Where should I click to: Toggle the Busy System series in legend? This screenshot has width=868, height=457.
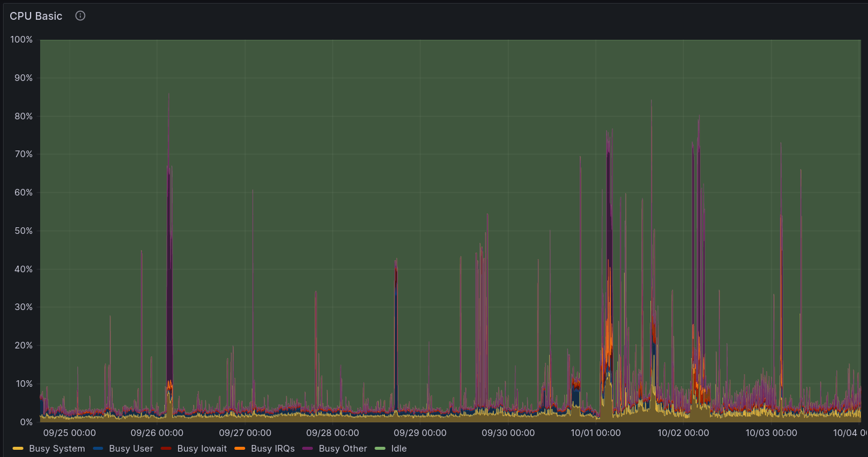(57, 449)
